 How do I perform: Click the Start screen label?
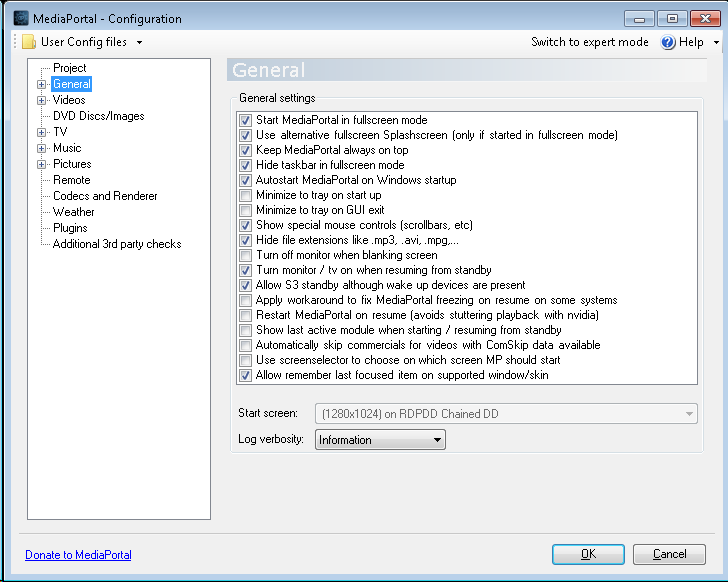[x=268, y=413]
